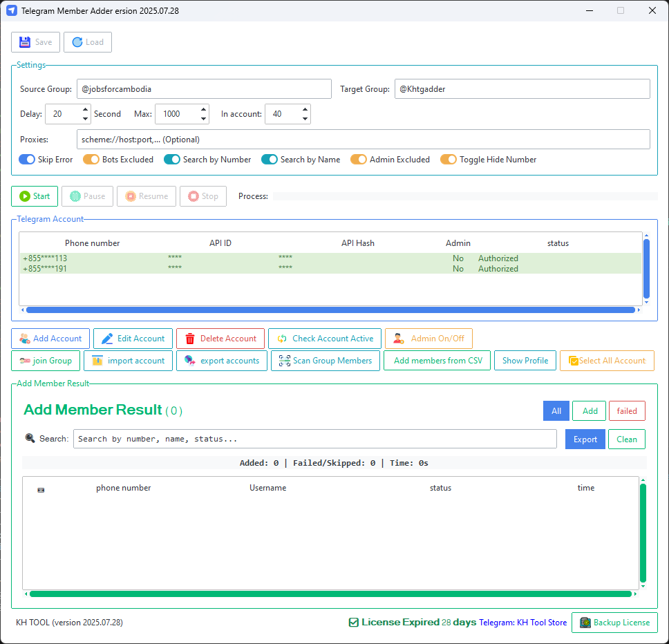Click the Admin column header in accounts
This screenshot has width=669, height=644.
458,243
